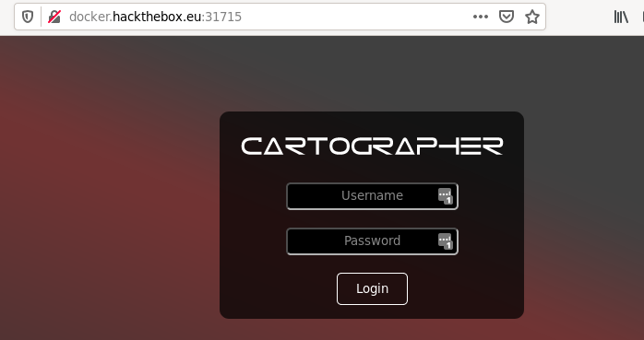
Task: Open the tracking protection shield icon
Action: [28, 17]
